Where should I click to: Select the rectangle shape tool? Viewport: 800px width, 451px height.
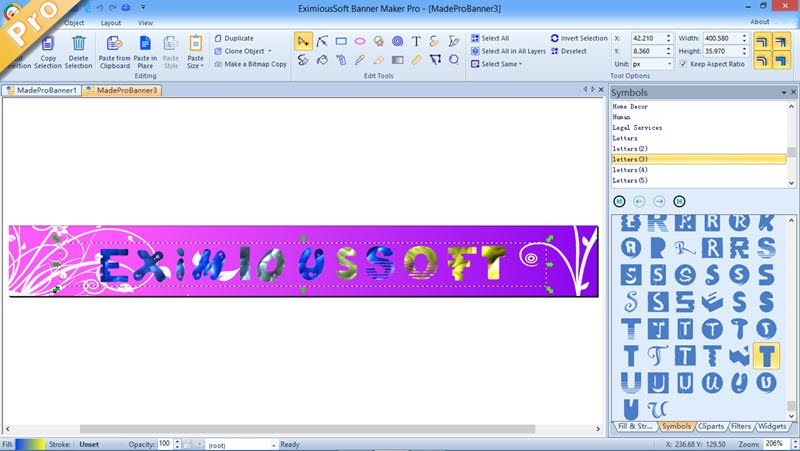[x=341, y=41]
